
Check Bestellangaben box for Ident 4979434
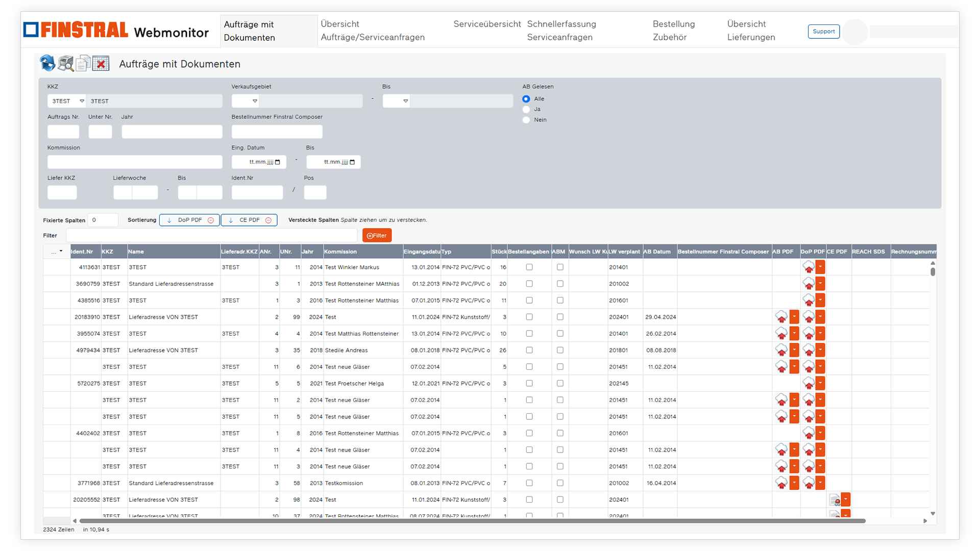[529, 350]
